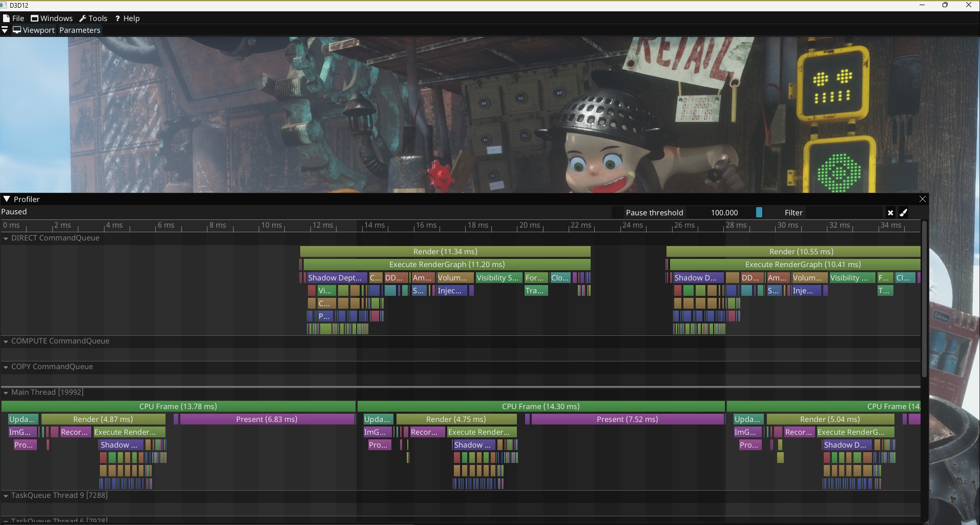Close the Profiler panel
Image resolution: width=980 pixels, height=525 pixels.
click(x=923, y=199)
